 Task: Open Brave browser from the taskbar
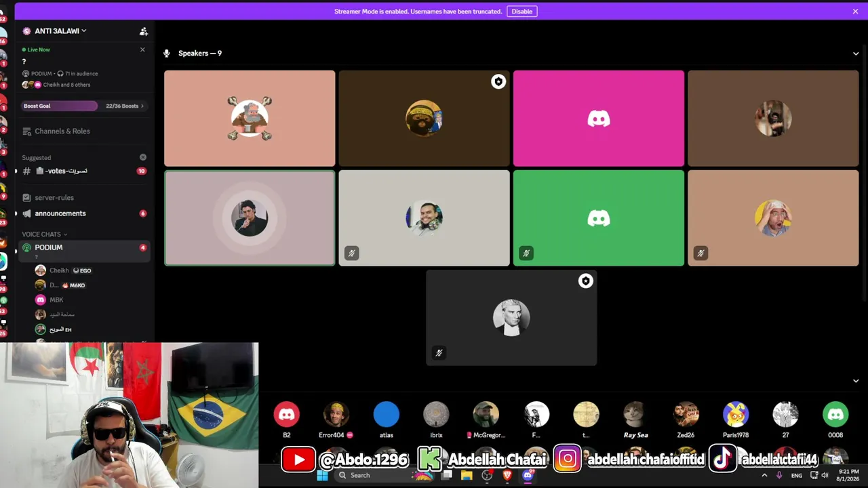(507, 476)
